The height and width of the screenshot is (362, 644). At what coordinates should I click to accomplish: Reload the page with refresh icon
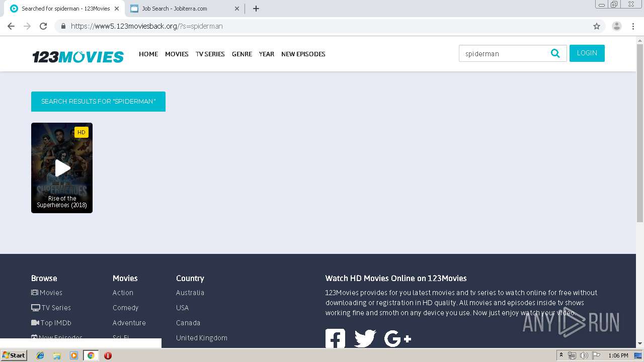click(43, 26)
